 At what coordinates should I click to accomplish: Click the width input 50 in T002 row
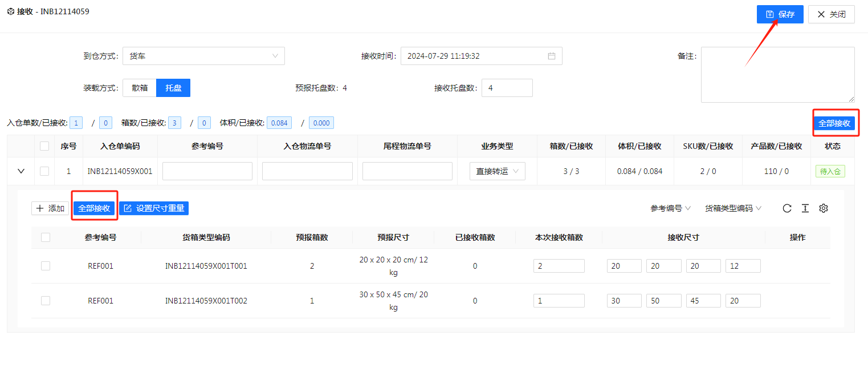pyautogui.click(x=664, y=301)
